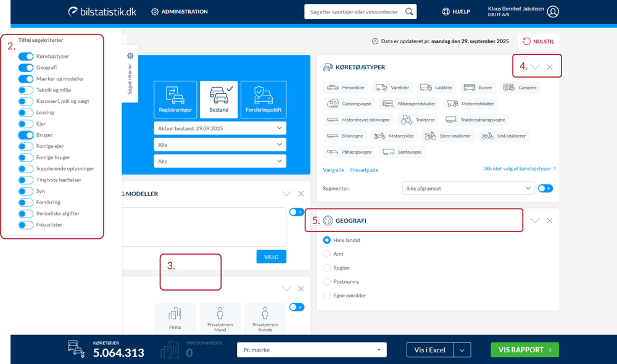This screenshot has height=364, width=617.
Task: Open the Administration menu
Action: (179, 12)
